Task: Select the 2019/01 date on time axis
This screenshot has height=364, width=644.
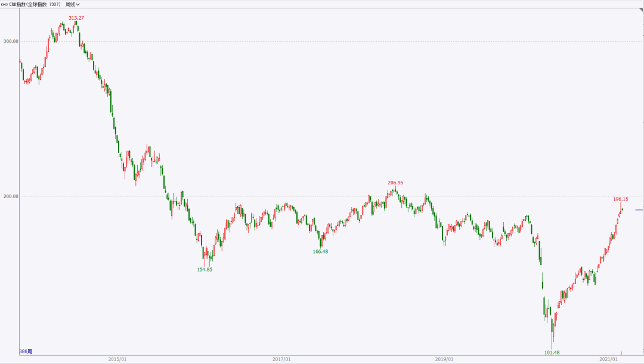Action: (444, 359)
